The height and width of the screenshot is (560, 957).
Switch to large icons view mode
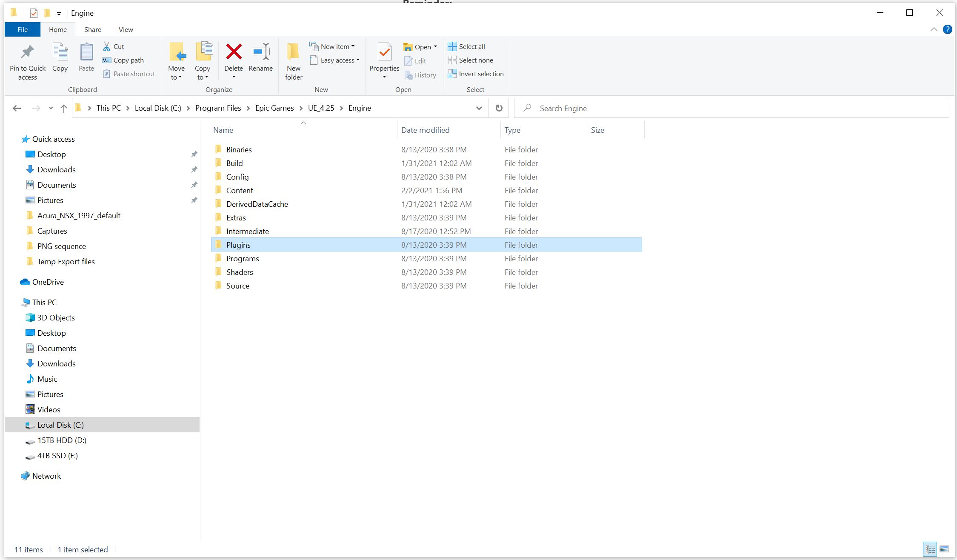tap(944, 549)
